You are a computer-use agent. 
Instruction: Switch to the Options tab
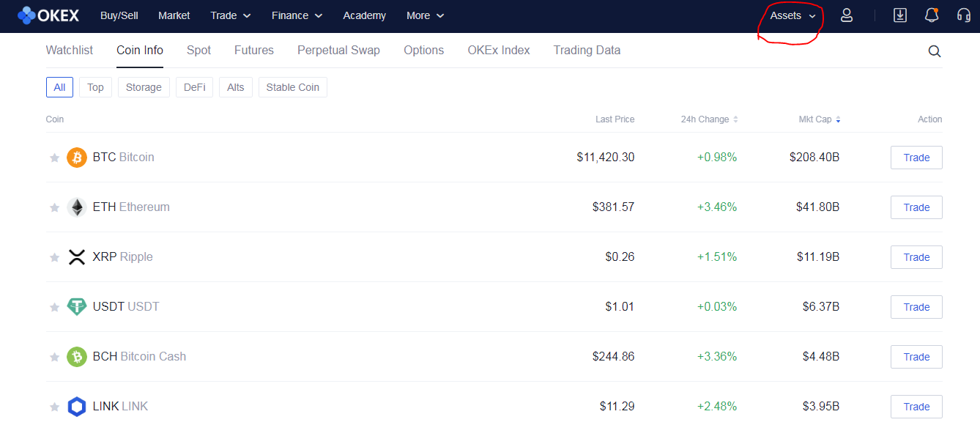coord(424,51)
